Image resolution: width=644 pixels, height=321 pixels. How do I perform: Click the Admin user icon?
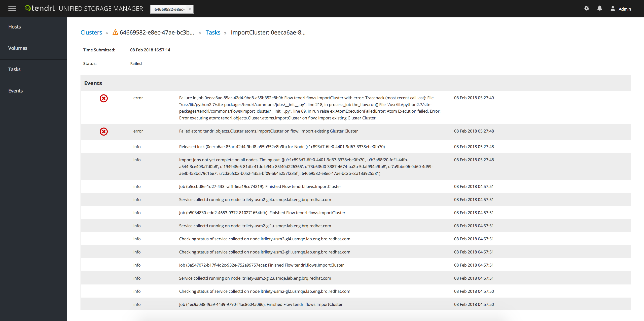point(613,9)
